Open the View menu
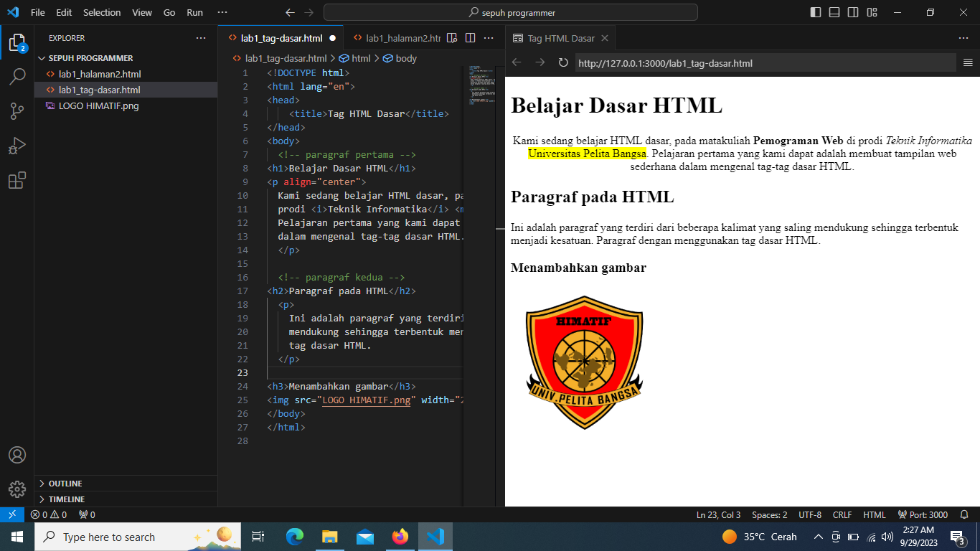This screenshot has width=980, height=551. (142, 12)
